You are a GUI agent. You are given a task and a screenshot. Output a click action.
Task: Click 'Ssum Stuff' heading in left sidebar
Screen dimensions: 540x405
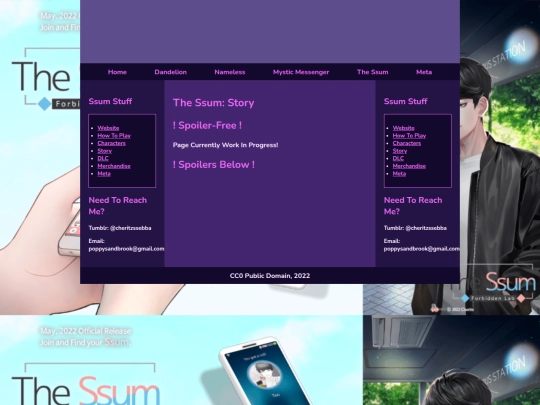(x=110, y=101)
